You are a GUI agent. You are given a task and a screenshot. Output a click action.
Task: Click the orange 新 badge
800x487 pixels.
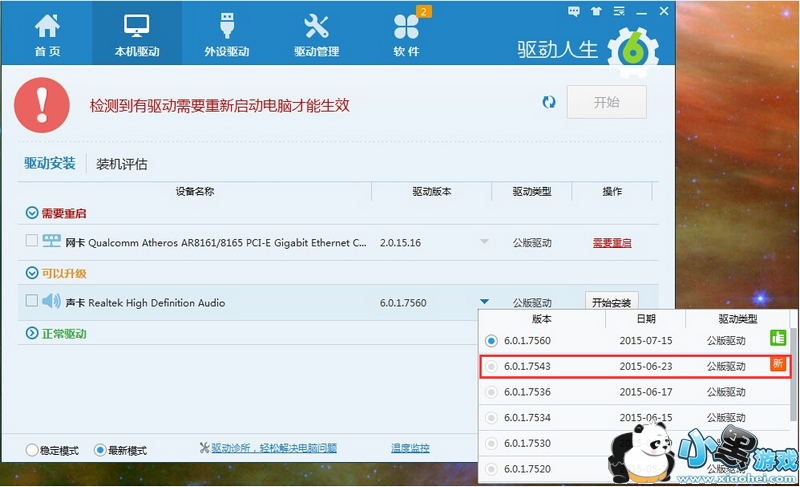click(778, 363)
